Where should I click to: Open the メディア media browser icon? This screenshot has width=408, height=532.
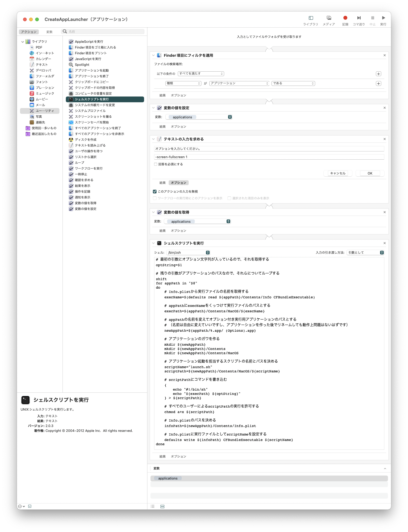click(x=329, y=18)
